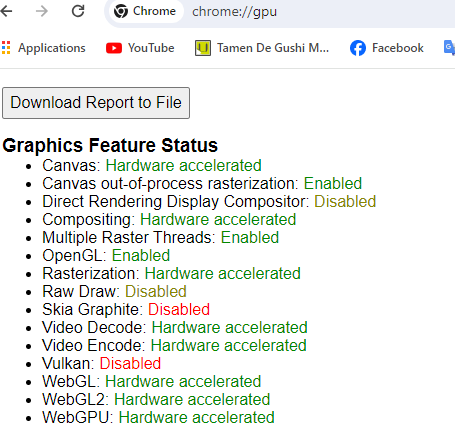Click the YouTube play icon bookmark
Viewport: 455px width, 440px height.
coord(114,48)
